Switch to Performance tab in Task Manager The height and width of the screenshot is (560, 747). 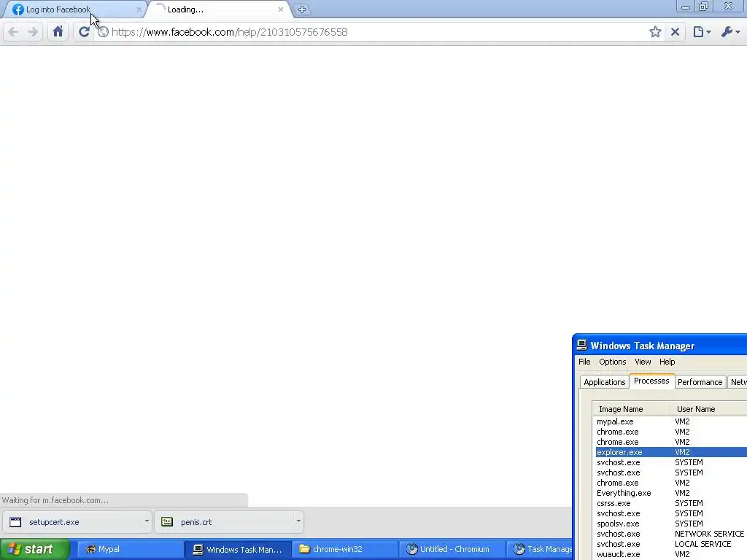[700, 382]
